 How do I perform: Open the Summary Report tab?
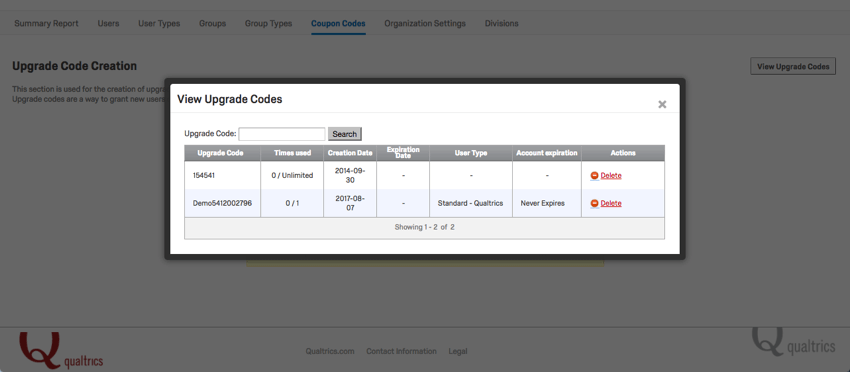click(x=46, y=23)
